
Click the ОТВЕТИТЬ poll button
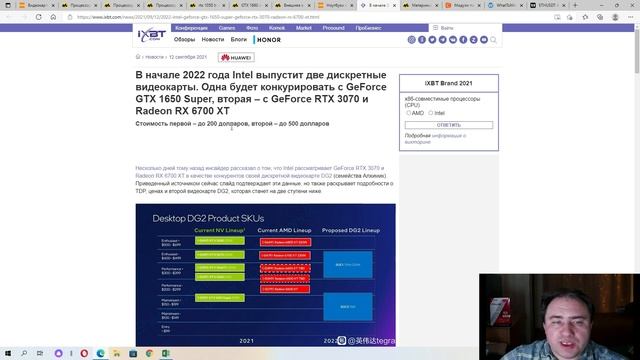449,125
